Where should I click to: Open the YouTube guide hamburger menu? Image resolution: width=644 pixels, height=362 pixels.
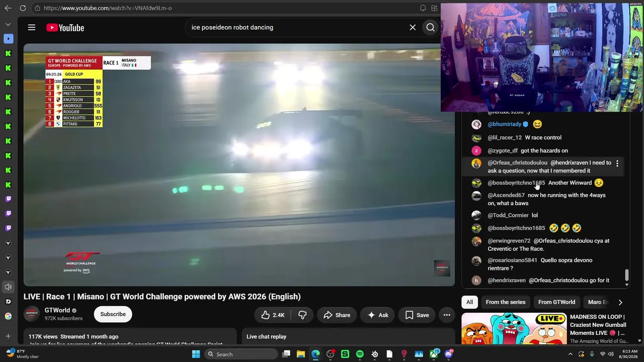pos(32,28)
